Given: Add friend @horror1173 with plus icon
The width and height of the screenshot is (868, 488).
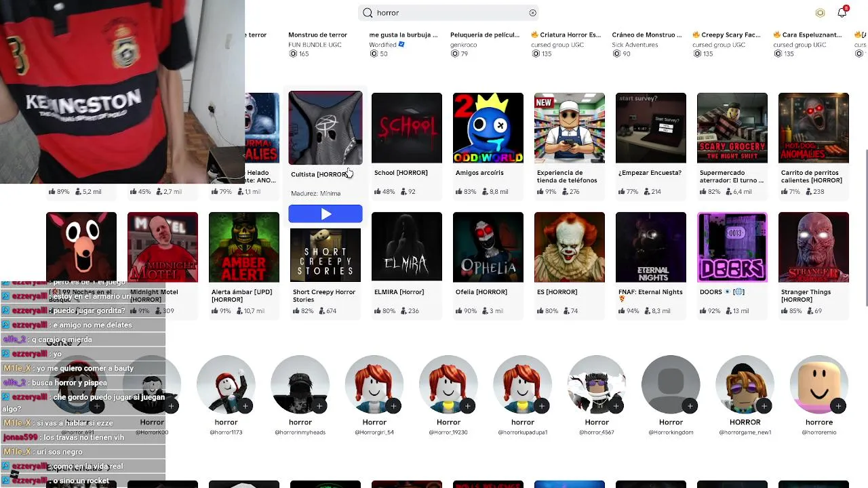Looking at the screenshot, I should pyautogui.click(x=245, y=406).
